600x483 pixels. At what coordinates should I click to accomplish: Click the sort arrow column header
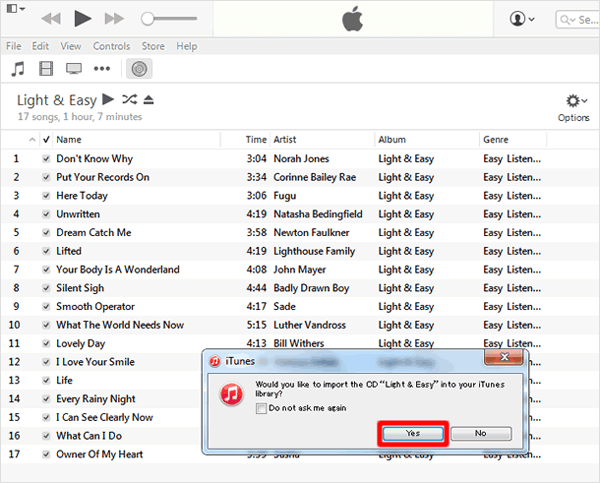pyautogui.click(x=32, y=140)
